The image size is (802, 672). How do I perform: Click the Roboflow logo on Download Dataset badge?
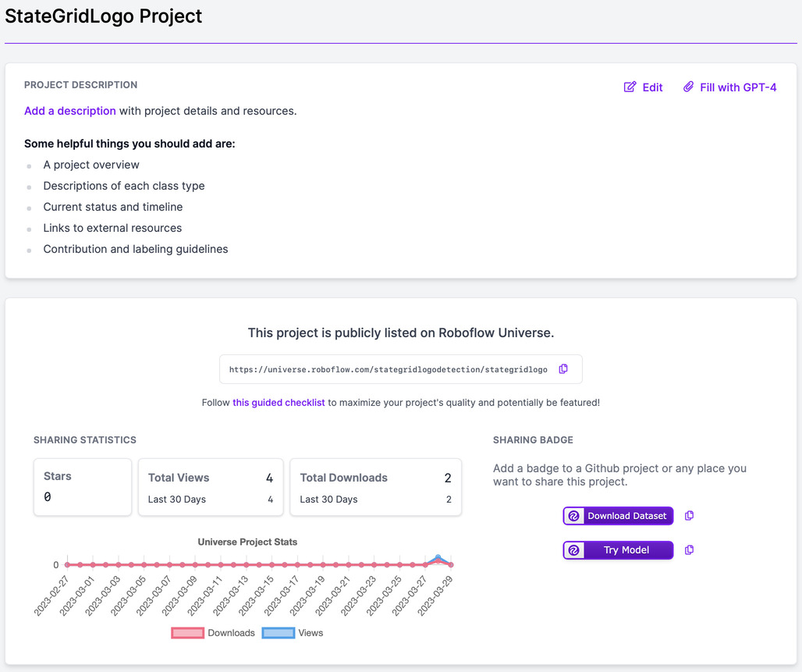tap(573, 516)
